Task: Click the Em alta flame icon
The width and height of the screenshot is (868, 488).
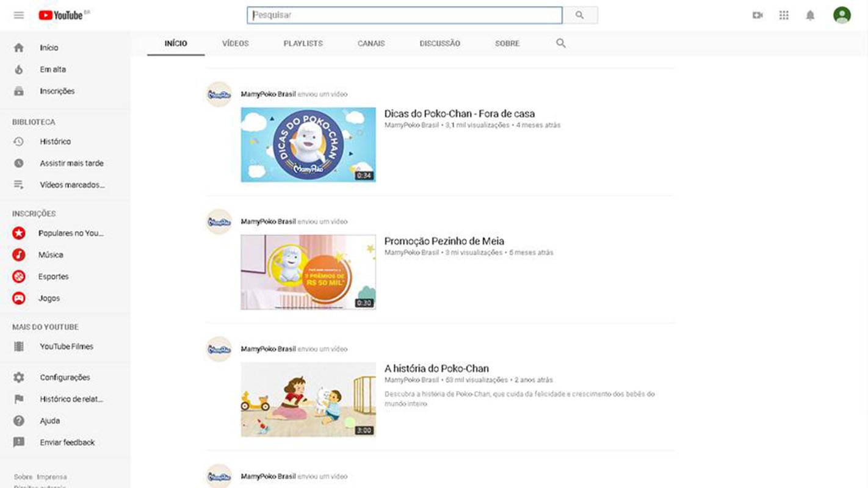Action: 19,70
